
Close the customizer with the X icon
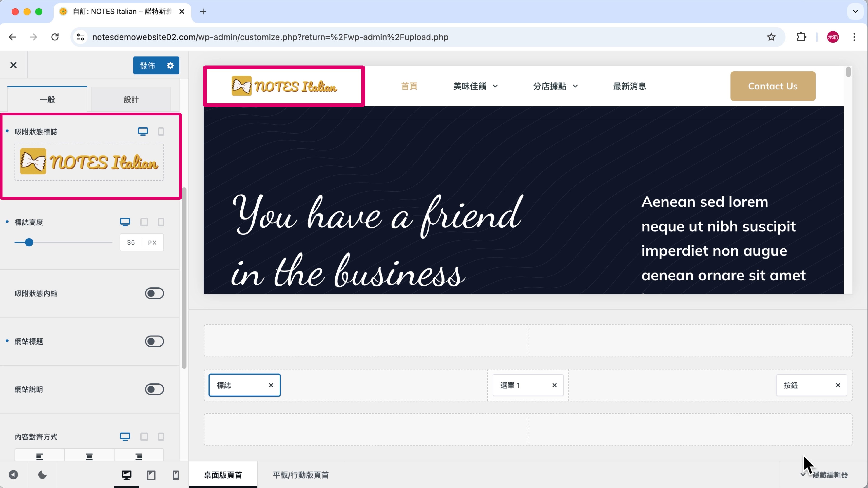13,65
